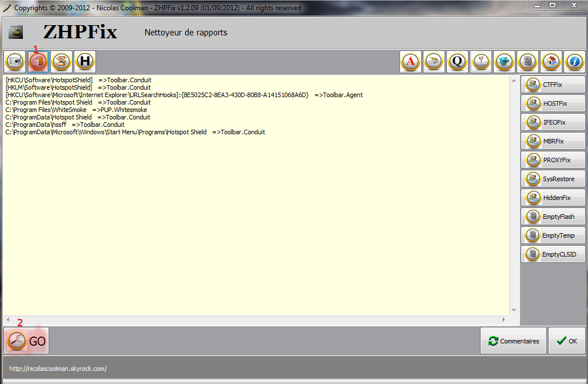Click the GO button to start cleaning
Image resolution: width=588 pixels, height=384 pixels.
[26, 341]
